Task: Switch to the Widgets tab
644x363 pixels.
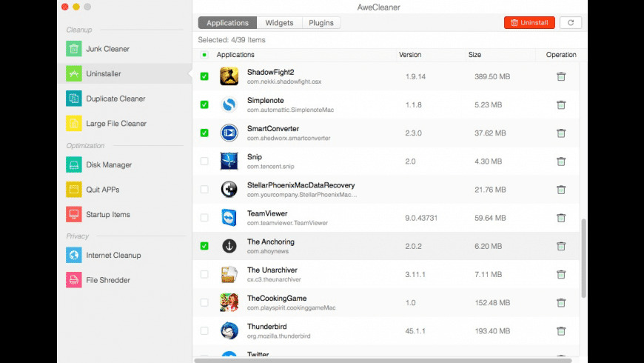Action: [279, 23]
